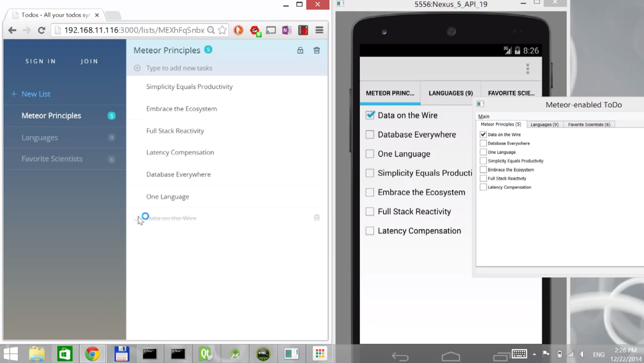Open Languages (9) tab in Meteor-enabled ToDo
Screen dimensions: 644x363
pyautogui.click(x=544, y=124)
